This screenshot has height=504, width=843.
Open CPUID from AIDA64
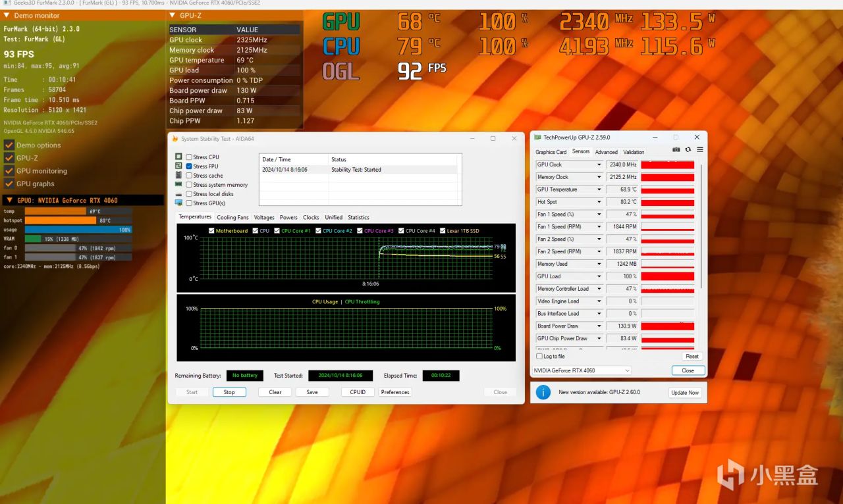[x=358, y=392]
